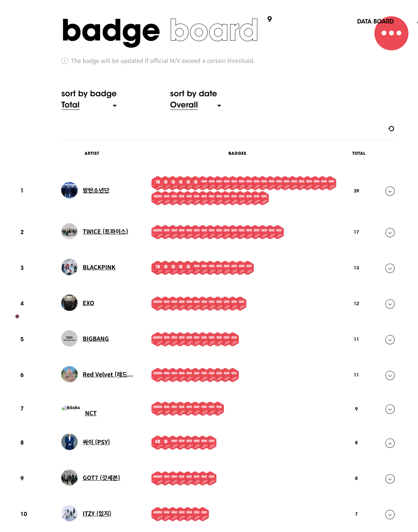Open the sort by badge Total dropdown

(x=89, y=105)
